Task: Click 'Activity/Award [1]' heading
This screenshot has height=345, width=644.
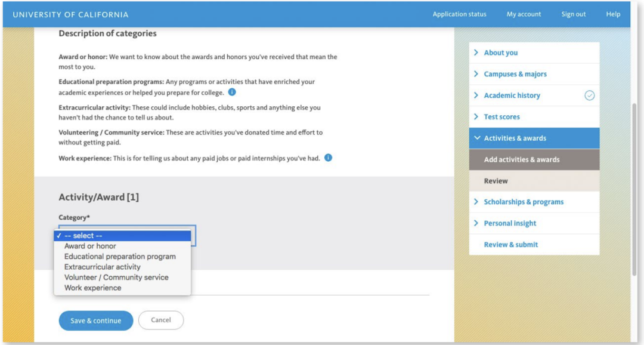Action: click(x=98, y=198)
